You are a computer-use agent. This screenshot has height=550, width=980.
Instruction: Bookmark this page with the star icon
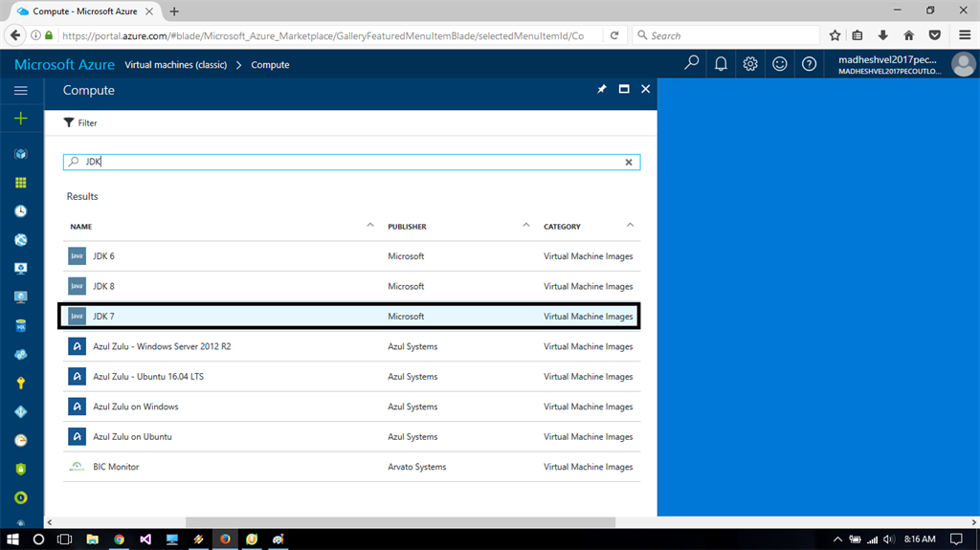[835, 35]
